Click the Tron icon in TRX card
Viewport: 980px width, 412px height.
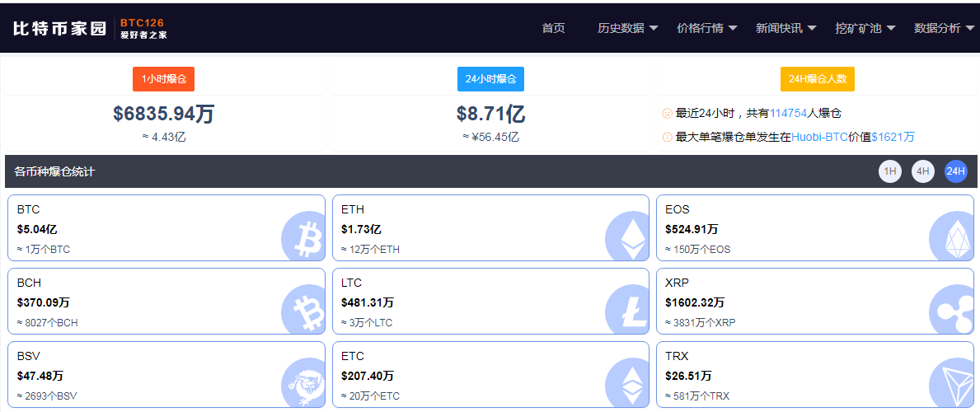point(951,382)
